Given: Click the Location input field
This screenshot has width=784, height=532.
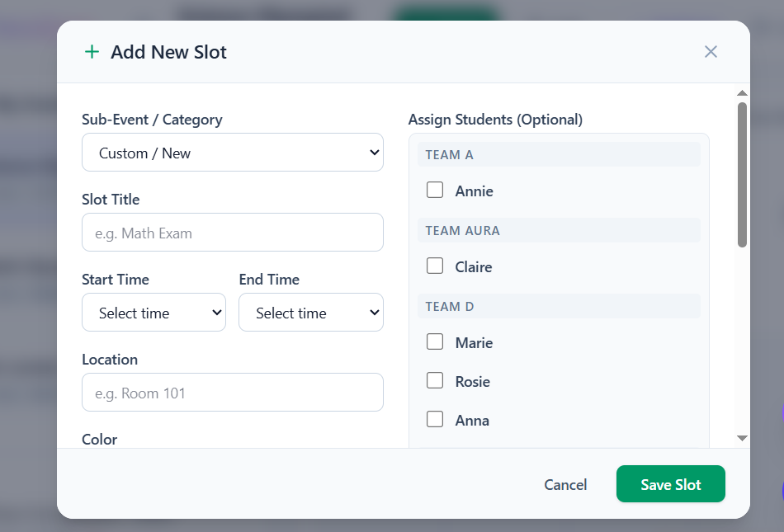Looking at the screenshot, I should [x=232, y=393].
